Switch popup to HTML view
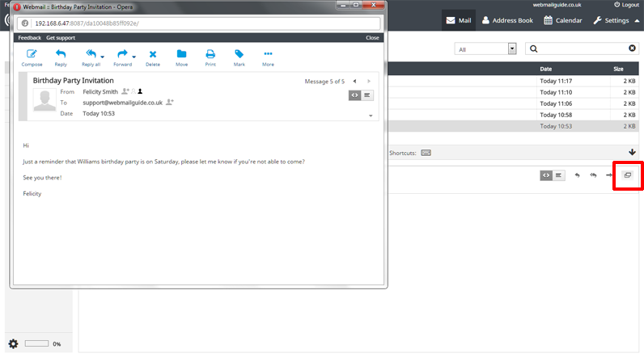The height and width of the screenshot is (362, 644). 354,95
